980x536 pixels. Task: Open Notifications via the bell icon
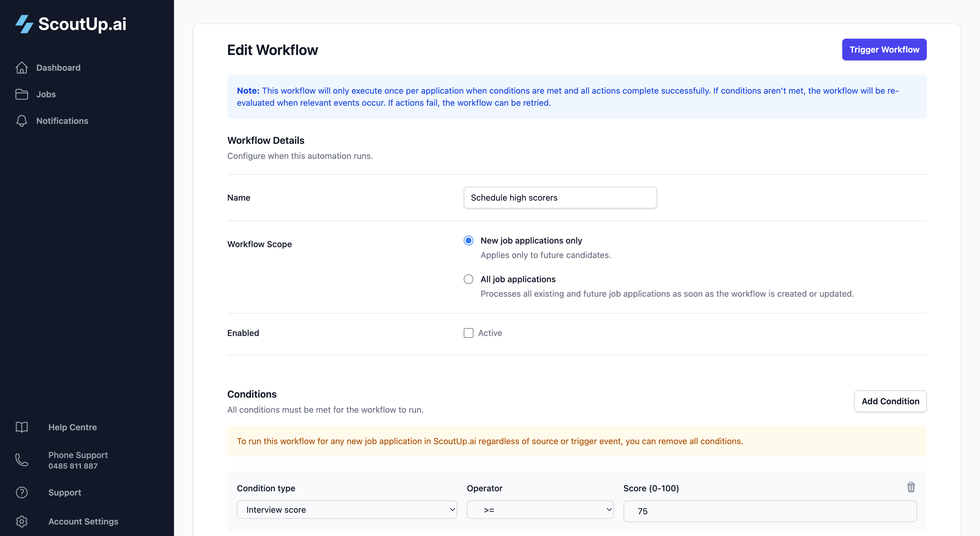pyautogui.click(x=22, y=121)
